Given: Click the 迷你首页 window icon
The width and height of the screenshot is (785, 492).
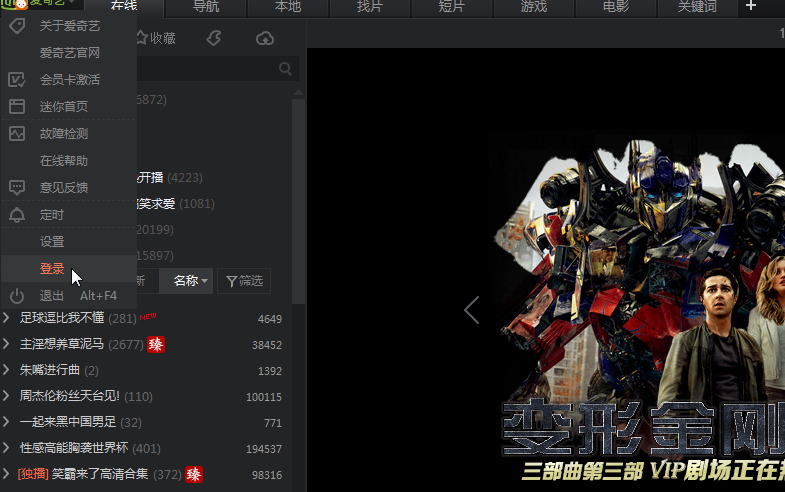Looking at the screenshot, I should (x=17, y=106).
